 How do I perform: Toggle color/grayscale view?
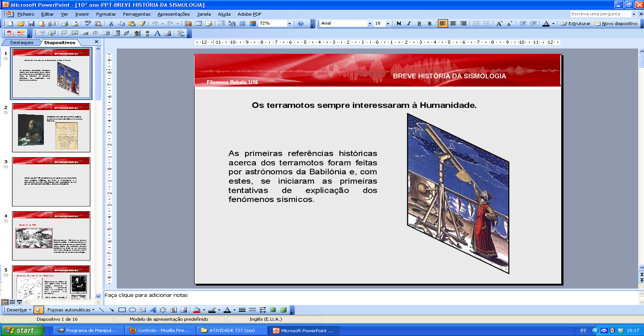click(253, 23)
